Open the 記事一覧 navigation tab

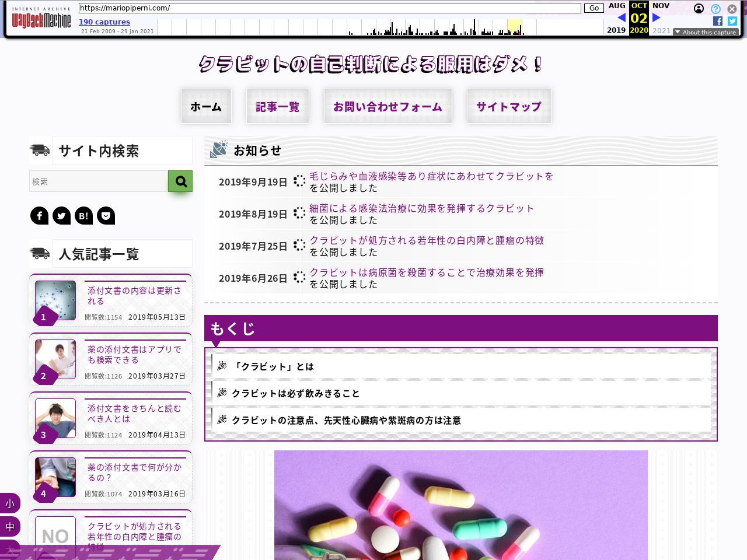pos(277,106)
